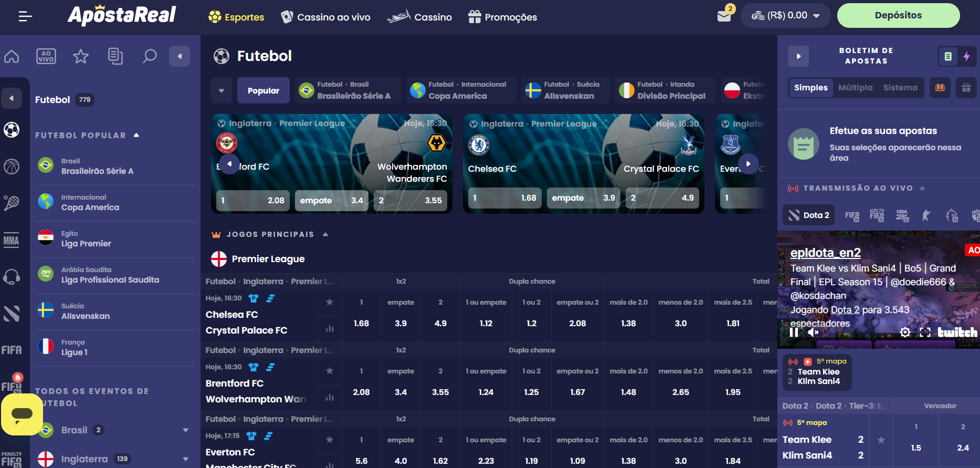Unmute the live stream audio
The height and width of the screenshot is (468, 980).
tap(813, 332)
